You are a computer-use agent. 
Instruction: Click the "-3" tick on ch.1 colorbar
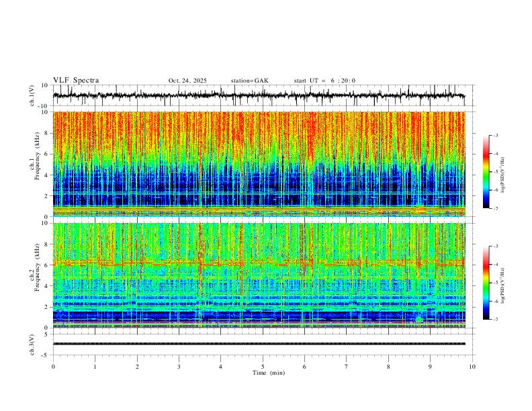coord(496,135)
